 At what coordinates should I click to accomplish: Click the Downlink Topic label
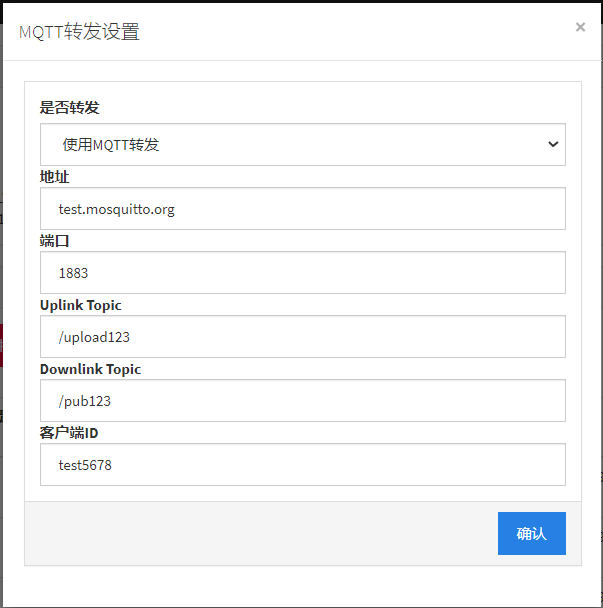(91, 369)
